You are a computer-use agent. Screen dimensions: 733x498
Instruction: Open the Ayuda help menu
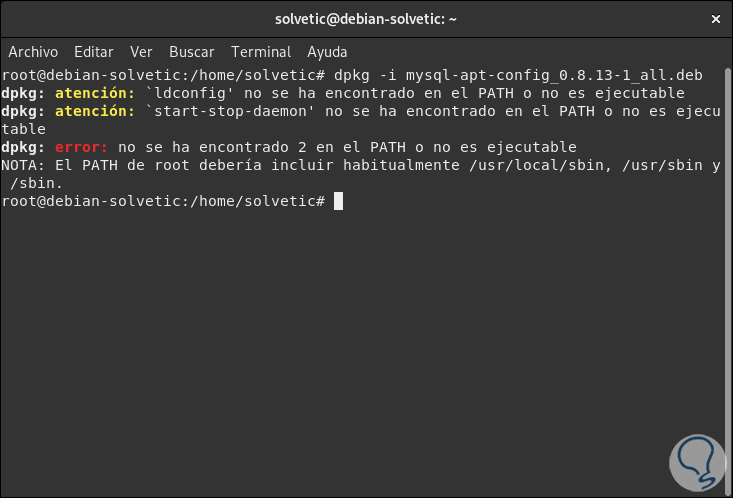pos(327,52)
